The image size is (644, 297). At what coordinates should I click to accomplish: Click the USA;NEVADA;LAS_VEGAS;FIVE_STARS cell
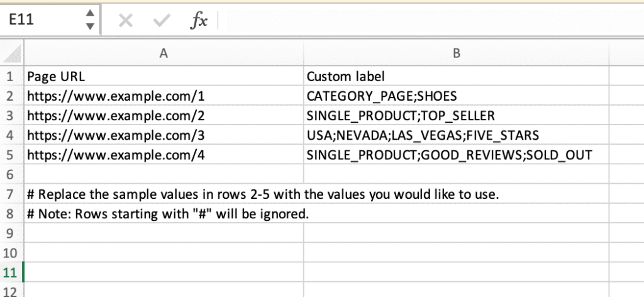click(x=456, y=135)
